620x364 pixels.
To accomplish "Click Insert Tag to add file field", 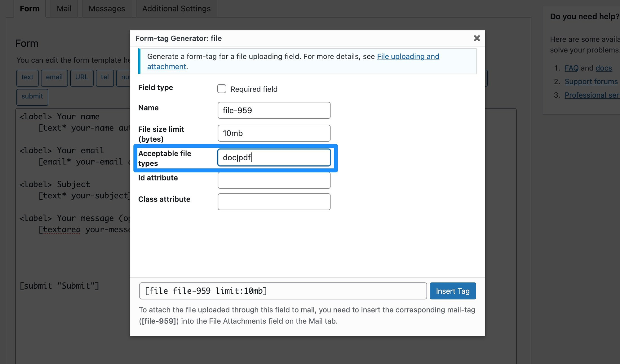I will tap(453, 291).
